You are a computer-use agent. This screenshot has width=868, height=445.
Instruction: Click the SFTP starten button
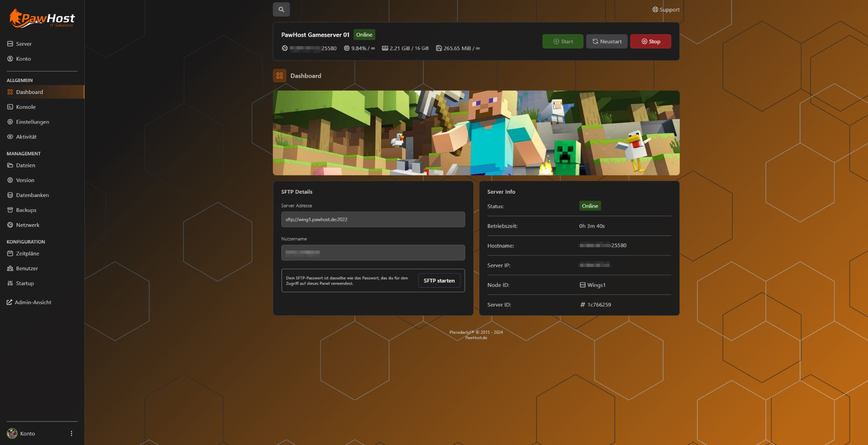click(x=439, y=281)
